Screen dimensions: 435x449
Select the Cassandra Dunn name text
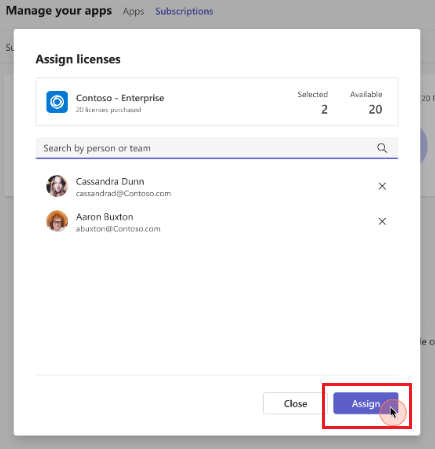(x=110, y=182)
